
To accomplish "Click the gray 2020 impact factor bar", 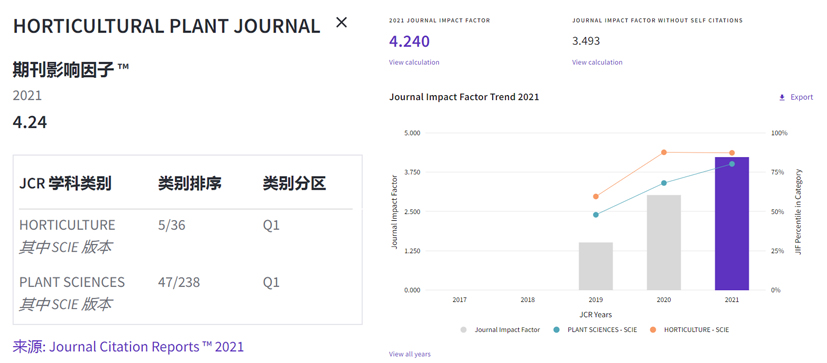I will (664, 243).
